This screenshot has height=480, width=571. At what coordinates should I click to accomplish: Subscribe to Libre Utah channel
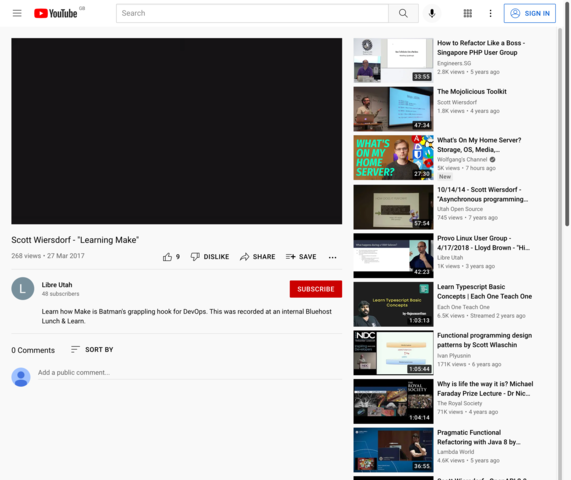[316, 289]
